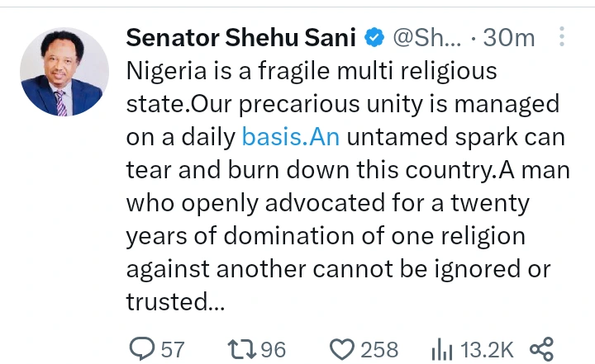Screen dimensions: 595x364
Task: Open Senator Shehu Sani's profile picture
Action: pyautogui.click(x=64, y=72)
